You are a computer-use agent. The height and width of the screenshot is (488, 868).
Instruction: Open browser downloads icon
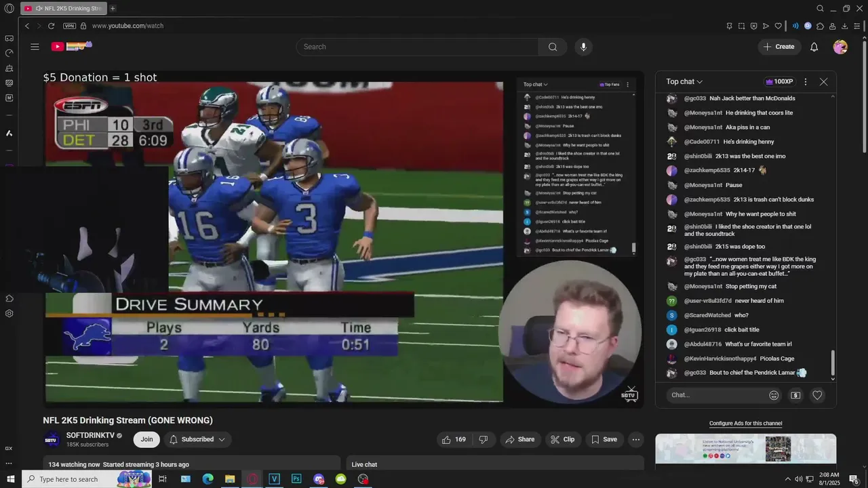point(845,26)
